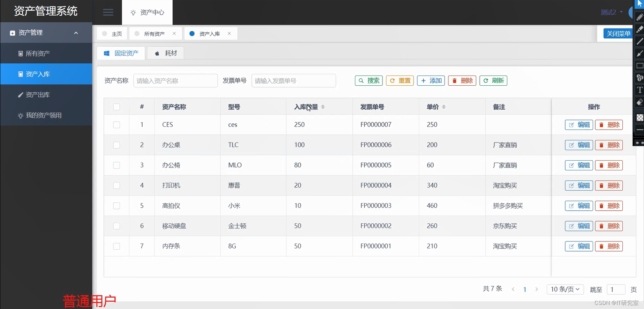Tick the select-all checkbox in table header
This screenshot has width=644, height=309.
coord(116,107)
